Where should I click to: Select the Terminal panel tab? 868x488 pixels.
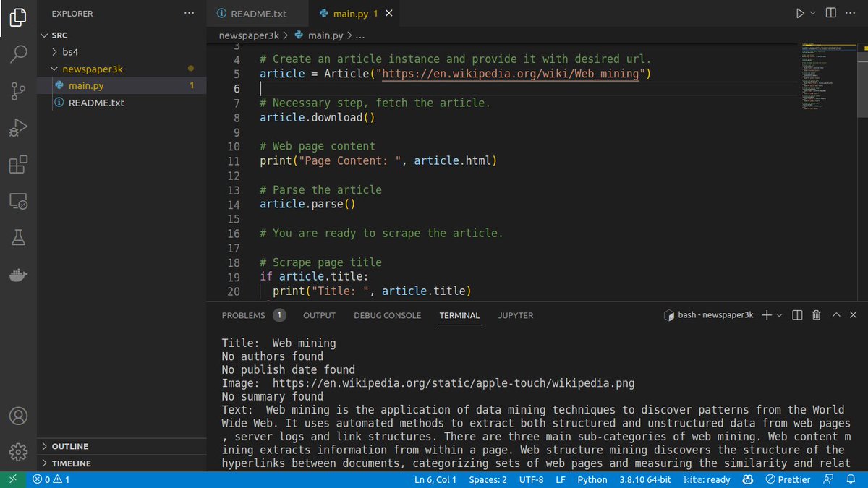(459, 315)
